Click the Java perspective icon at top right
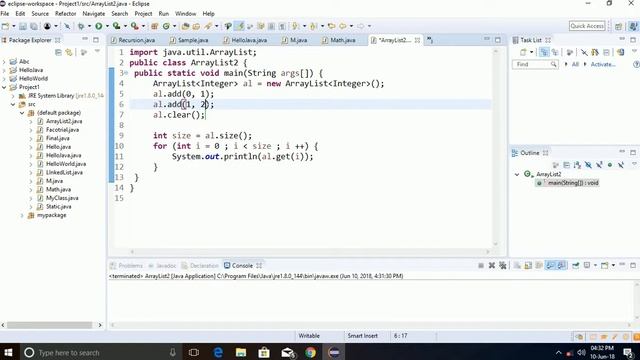 pyautogui.click(x=633, y=26)
